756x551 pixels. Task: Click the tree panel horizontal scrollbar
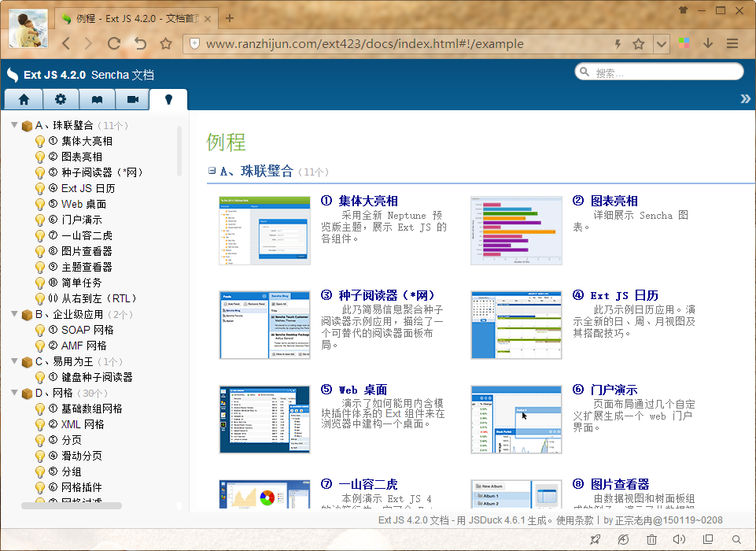(x=72, y=505)
